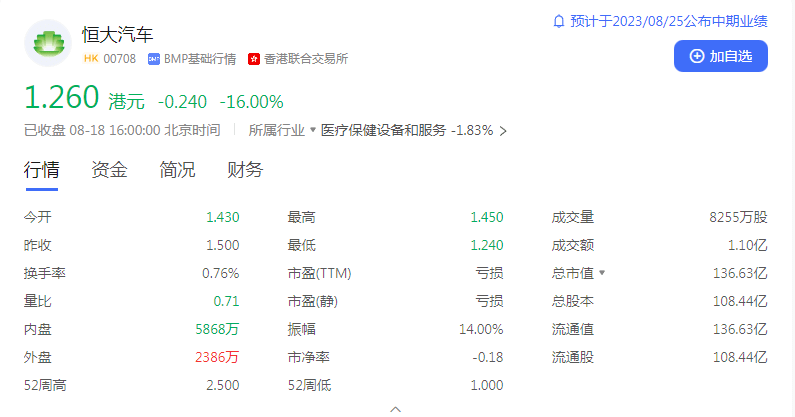The width and height of the screenshot is (795, 417).
Task: Click the 市盈(静) value 亏损
Action: pos(489,301)
